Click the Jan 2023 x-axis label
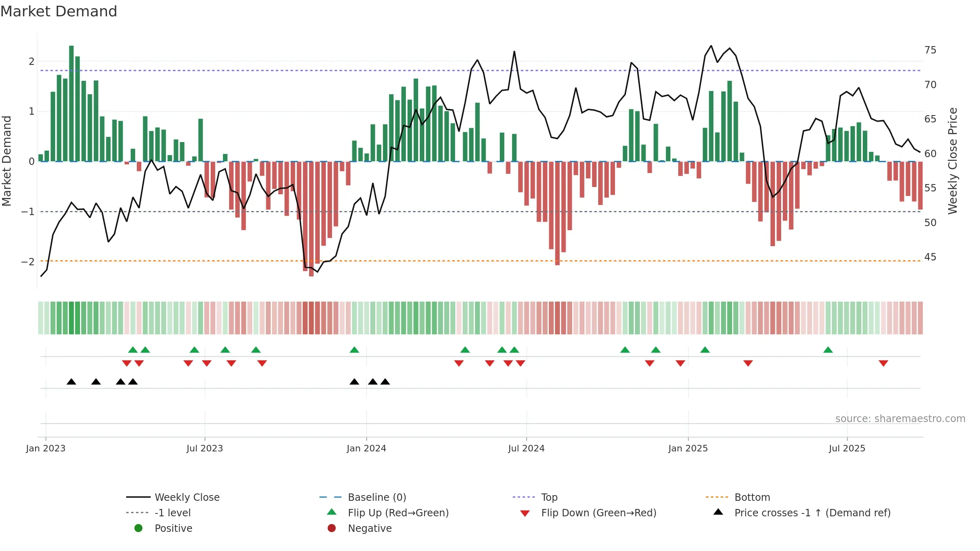The image size is (980, 551). [x=46, y=449]
